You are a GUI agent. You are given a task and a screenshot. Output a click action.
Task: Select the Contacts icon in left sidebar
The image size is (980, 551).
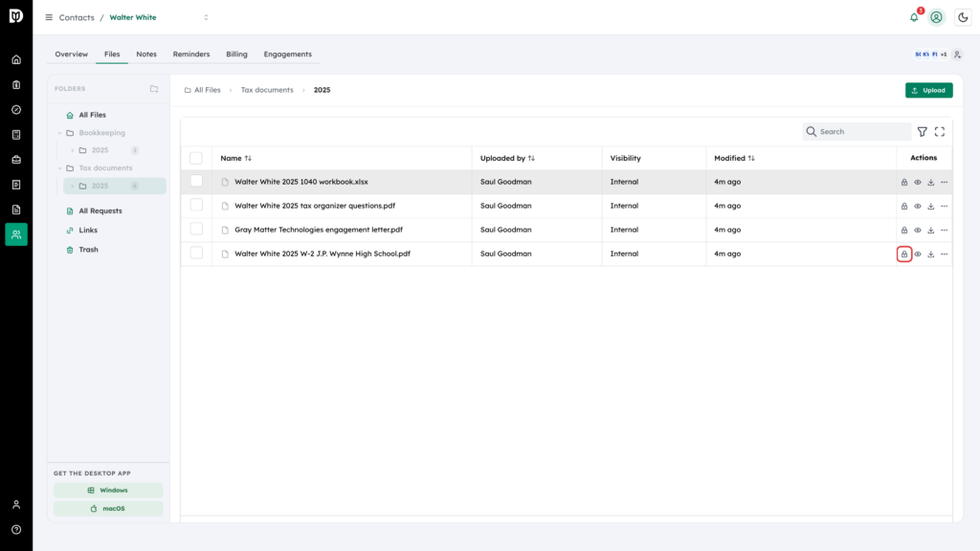click(x=16, y=234)
